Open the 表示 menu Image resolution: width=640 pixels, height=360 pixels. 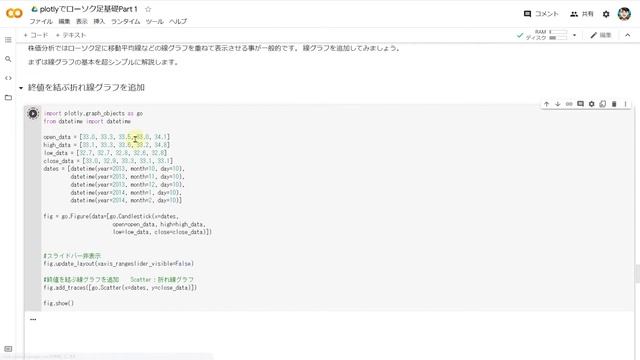pyautogui.click(x=82, y=21)
